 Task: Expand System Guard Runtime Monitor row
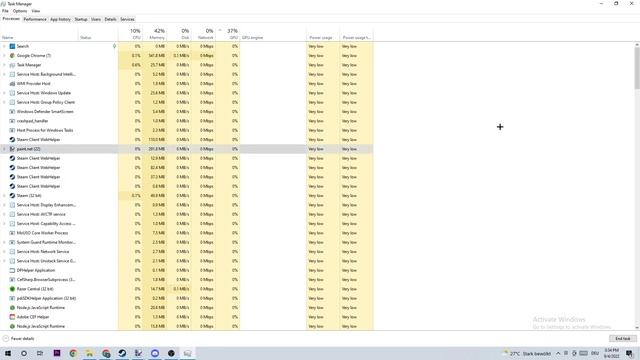[4, 242]
